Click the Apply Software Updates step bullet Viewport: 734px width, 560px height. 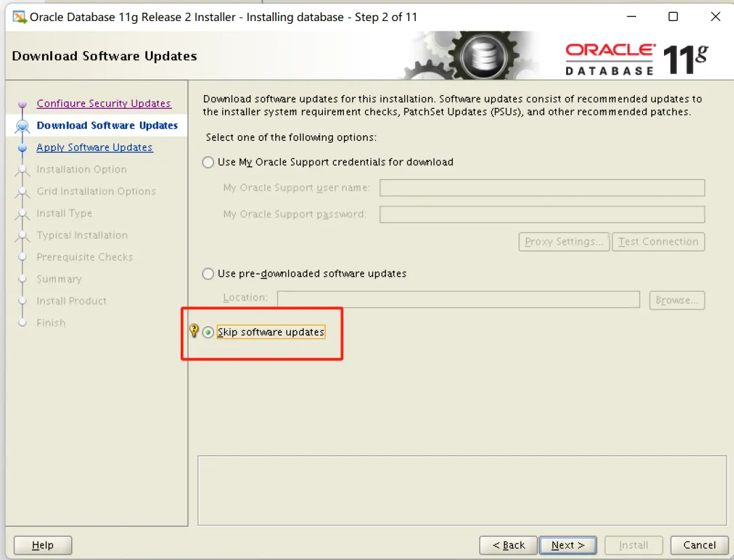(x=22, y=148)
